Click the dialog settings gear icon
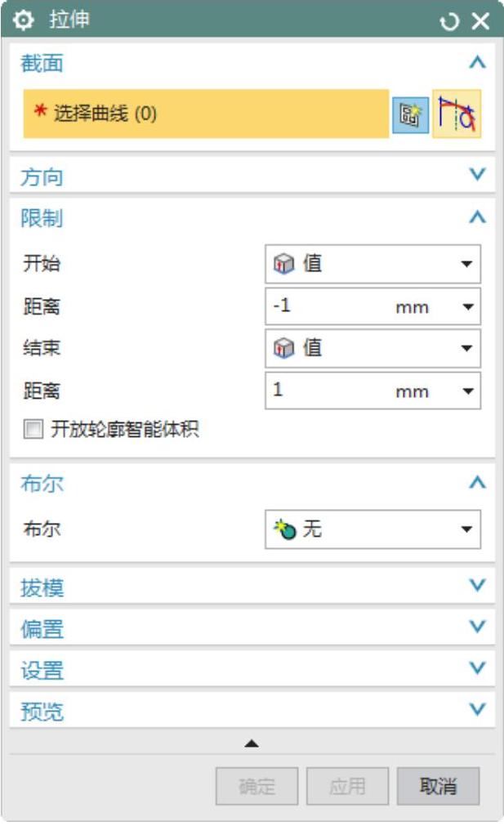504x826 pixels. tap(20, 20)
